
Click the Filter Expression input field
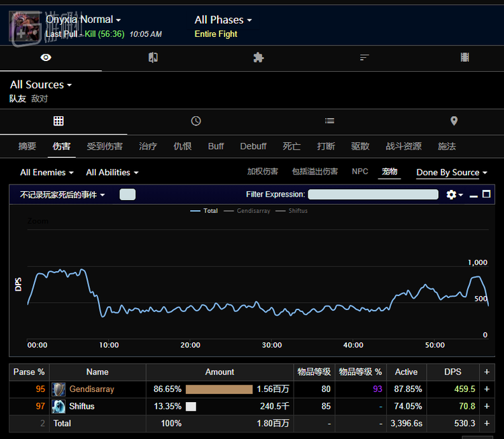click(x=373, y=195)
